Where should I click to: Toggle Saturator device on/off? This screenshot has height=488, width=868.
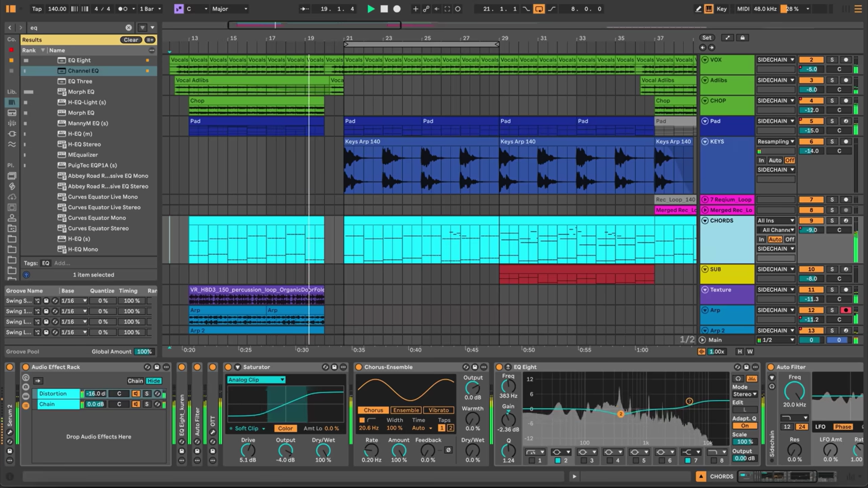point(228,367)
